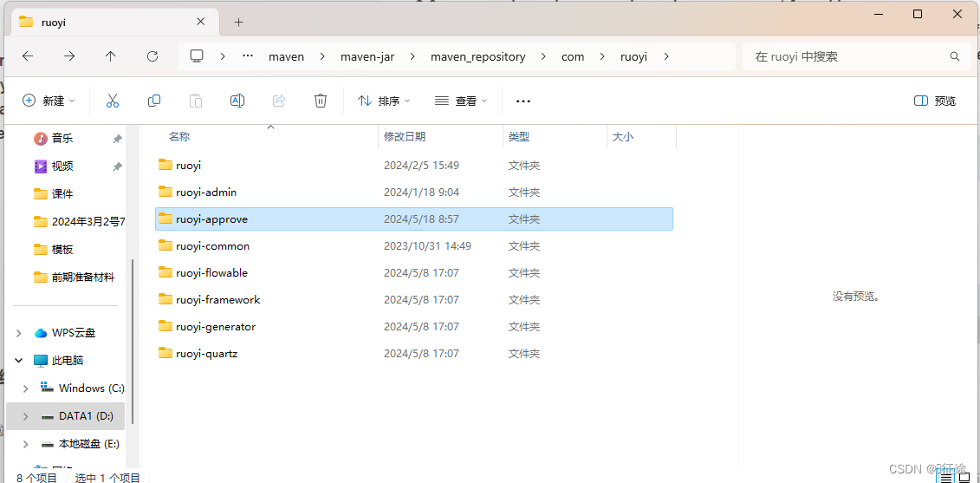Select the ruoyi-framework folder
The height and width of the screenshot is (483, 980).
coord(414,300)
